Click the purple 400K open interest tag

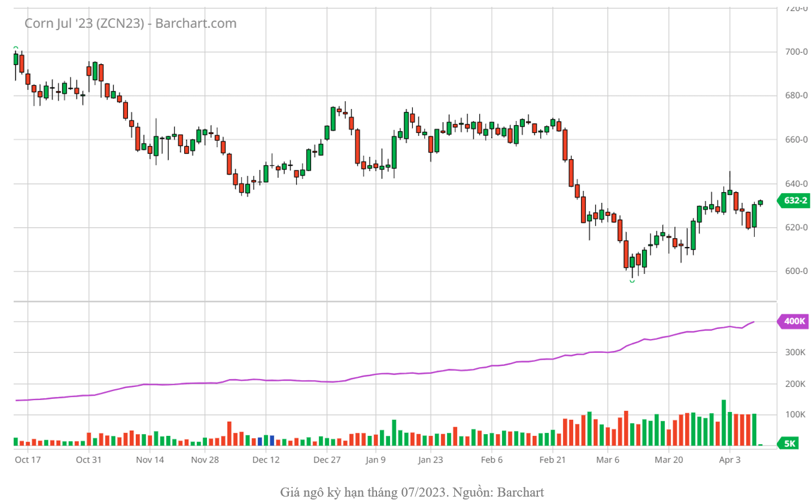(793, 322)
